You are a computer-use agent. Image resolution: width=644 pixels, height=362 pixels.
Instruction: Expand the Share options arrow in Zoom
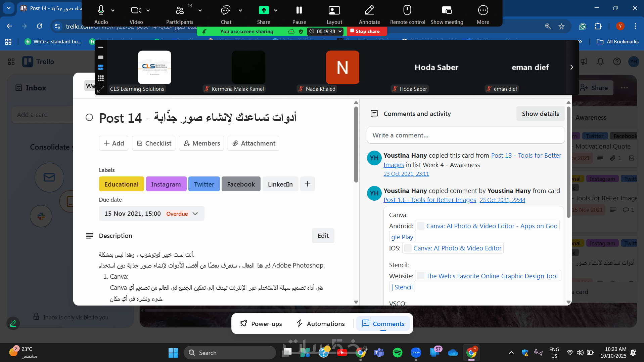tap(276, 10)
